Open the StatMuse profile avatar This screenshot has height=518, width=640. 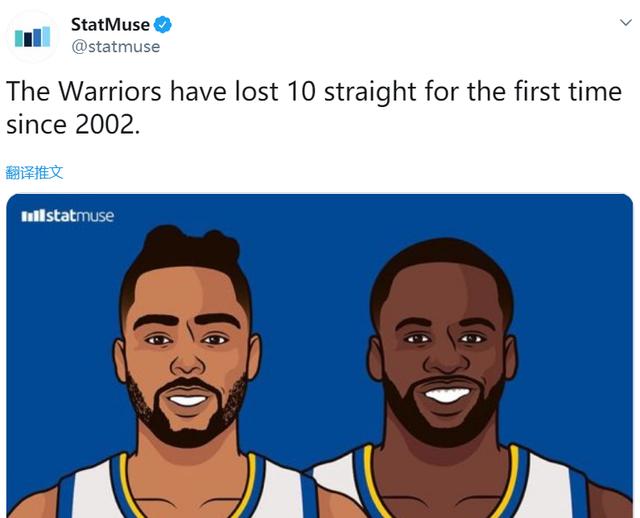[32, 36]
